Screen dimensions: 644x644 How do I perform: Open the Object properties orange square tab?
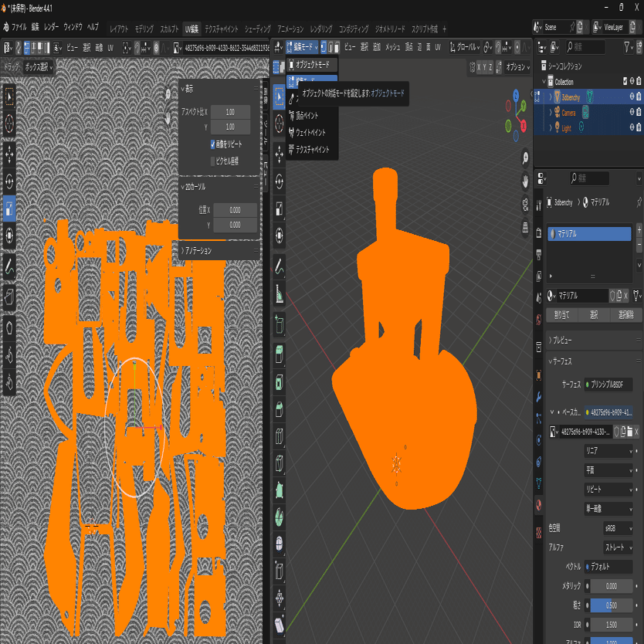coord(539,375)
